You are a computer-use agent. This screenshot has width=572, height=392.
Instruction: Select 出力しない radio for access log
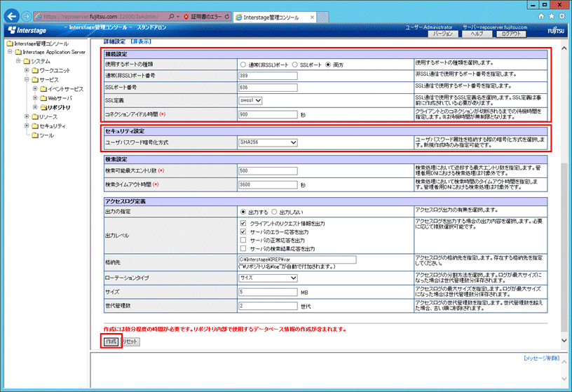[275, 211]
